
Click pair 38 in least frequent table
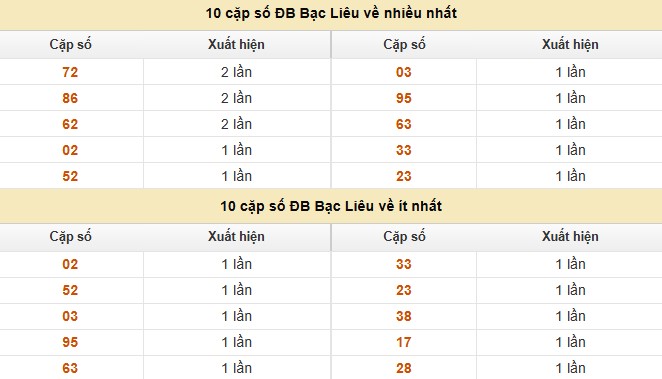click(404, 316)
